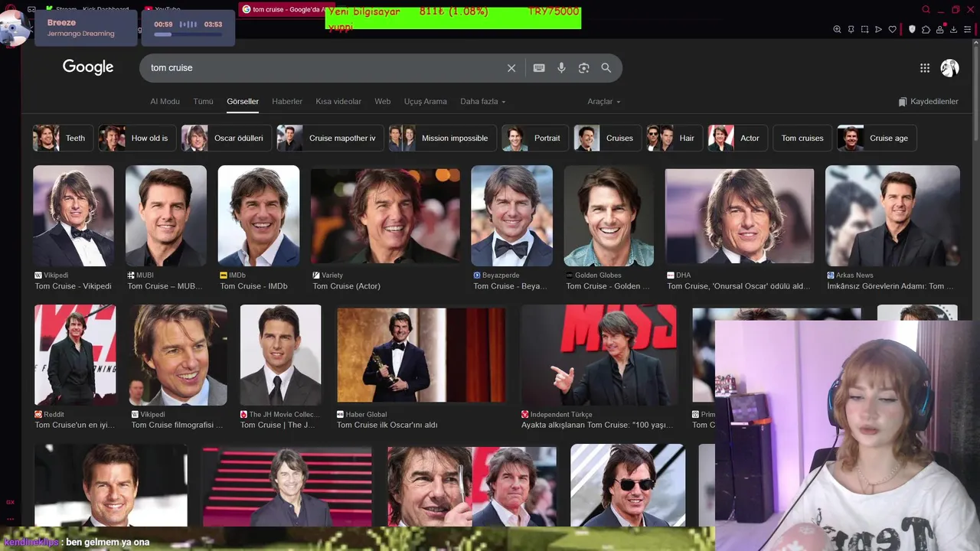Filter images by Hair chip

point(675,139)
